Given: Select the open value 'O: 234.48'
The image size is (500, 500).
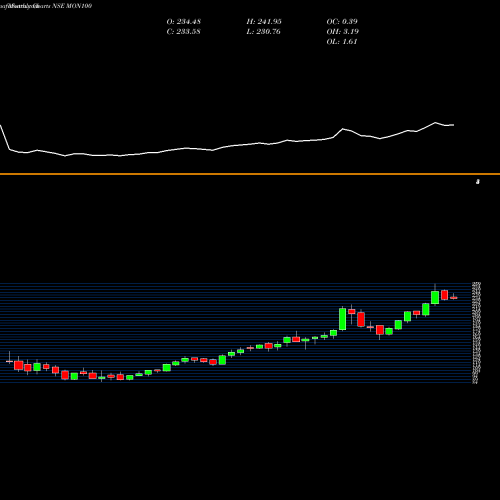Looking at the screenshot, I should [184, 21].
